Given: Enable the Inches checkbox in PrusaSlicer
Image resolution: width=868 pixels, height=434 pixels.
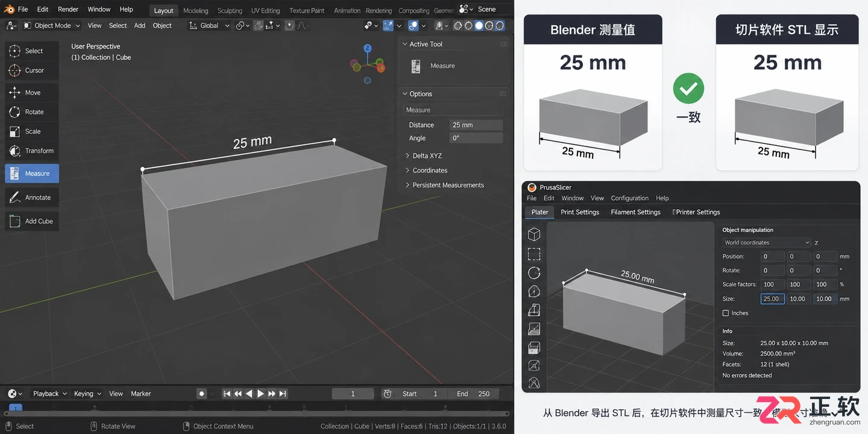Looking at the screenshot, I should 726,313.
